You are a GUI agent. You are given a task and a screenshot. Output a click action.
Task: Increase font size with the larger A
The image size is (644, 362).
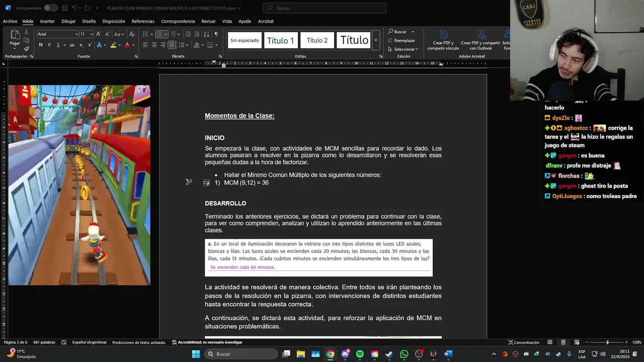pyautogui.click(x=99, y=34)
